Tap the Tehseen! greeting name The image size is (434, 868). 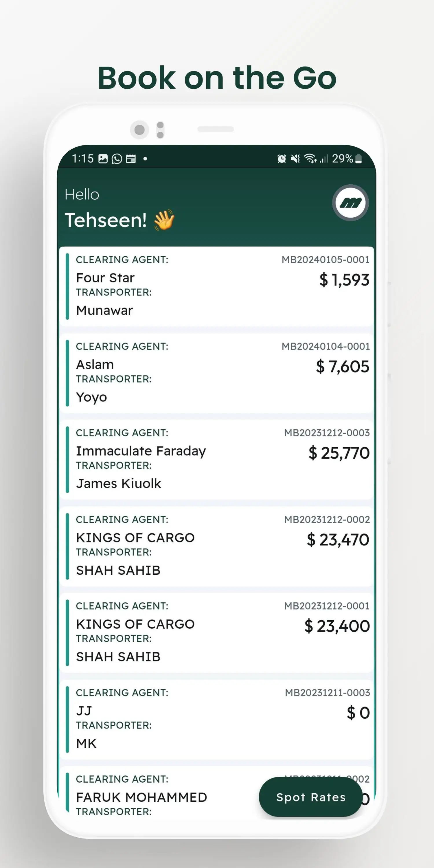[106, 220]
